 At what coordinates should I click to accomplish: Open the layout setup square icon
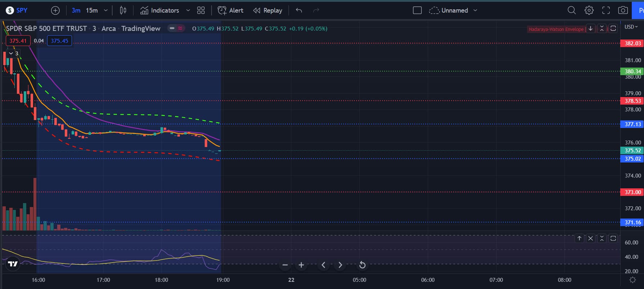pos(417,10)
